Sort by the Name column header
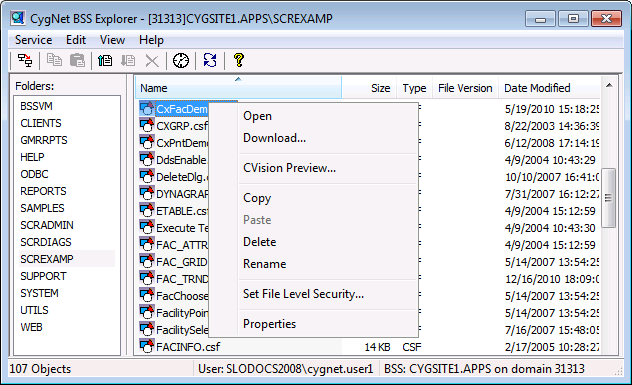Screen dimensions: 632x385 [238, 87]
